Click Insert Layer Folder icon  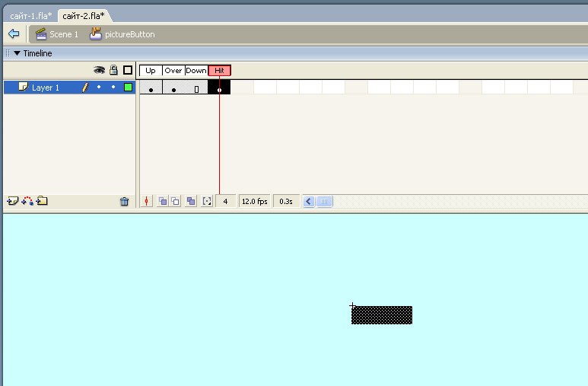42,201
